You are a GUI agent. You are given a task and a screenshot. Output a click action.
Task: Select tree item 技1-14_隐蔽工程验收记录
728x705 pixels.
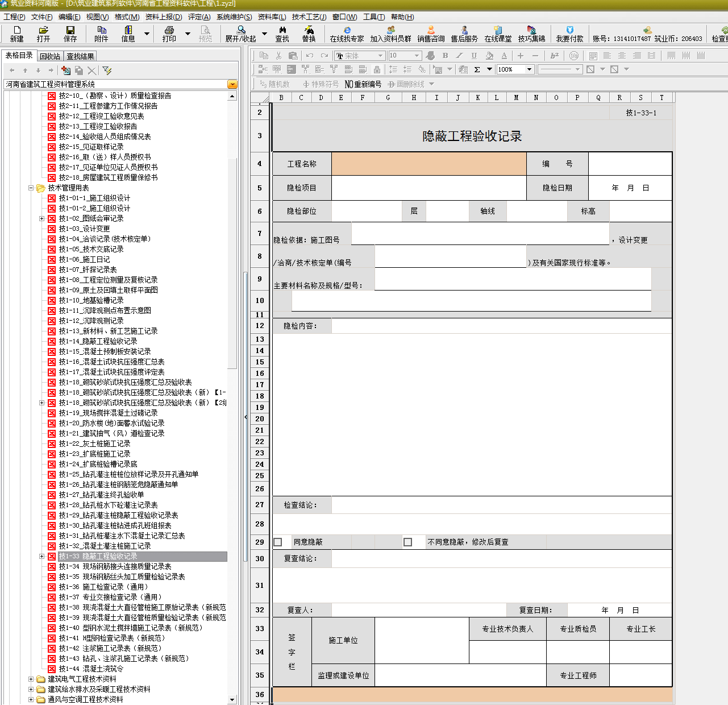click(98, 341)
